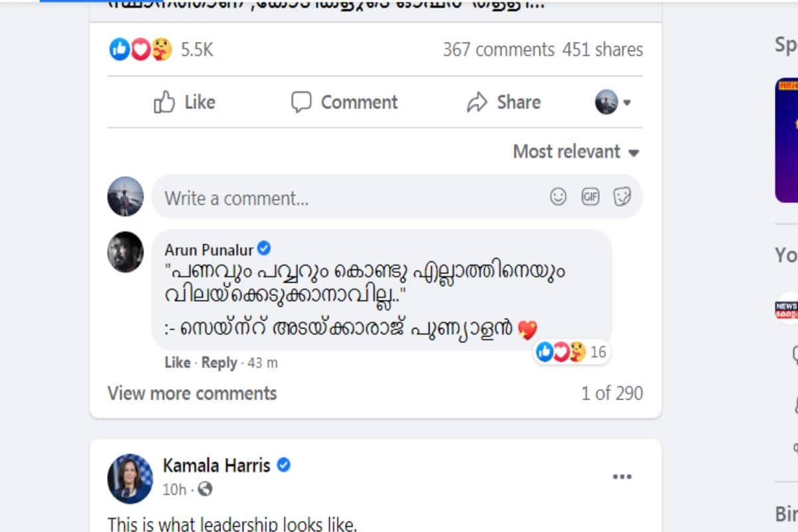Like Arun Punalur's comment
This screenshot has width=798, height=532.
pos(177,362)
